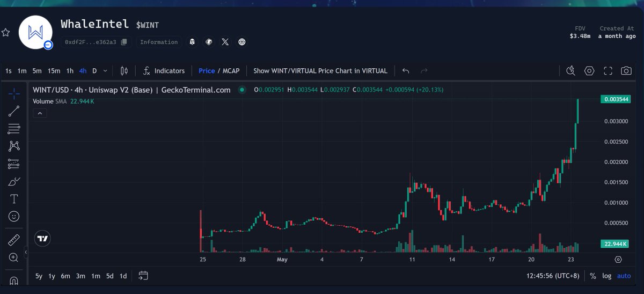Open the Indicators dialog

(x=164, y=71)
